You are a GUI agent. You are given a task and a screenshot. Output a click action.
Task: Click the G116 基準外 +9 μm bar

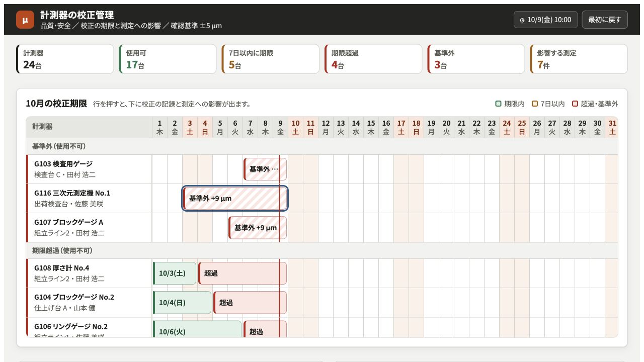235,199
